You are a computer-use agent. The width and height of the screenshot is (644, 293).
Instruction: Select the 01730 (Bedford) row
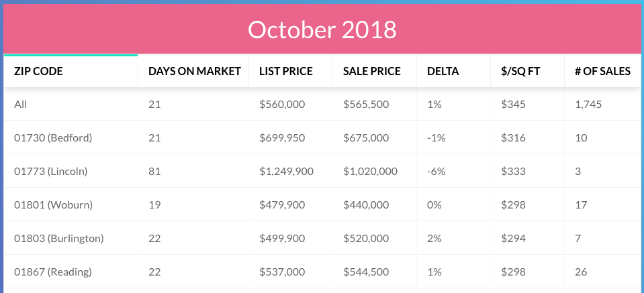322,137
